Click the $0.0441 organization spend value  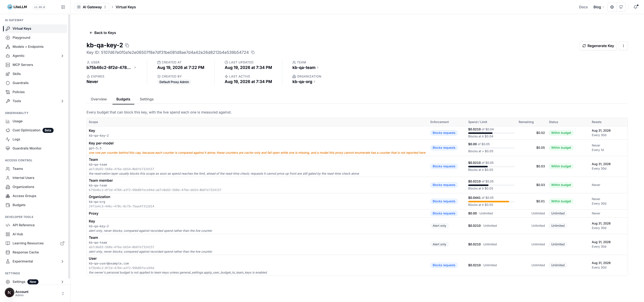click(x=474, y=198)
